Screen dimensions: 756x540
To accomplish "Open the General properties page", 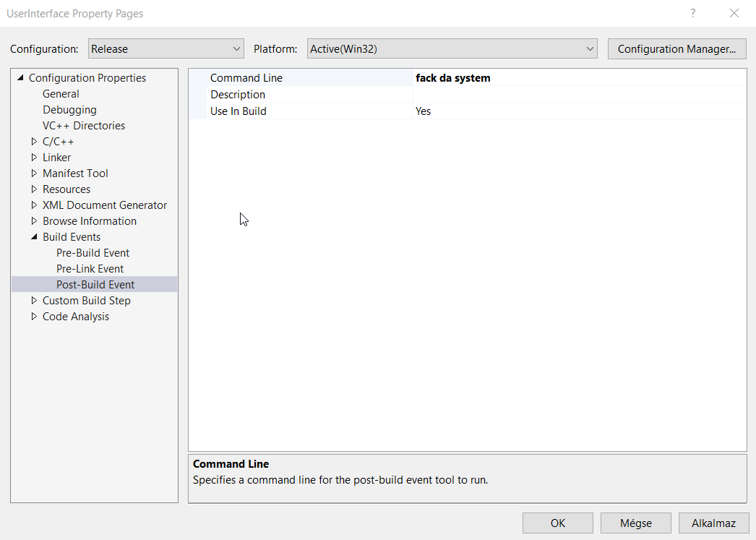I will [x=61, y=94].
